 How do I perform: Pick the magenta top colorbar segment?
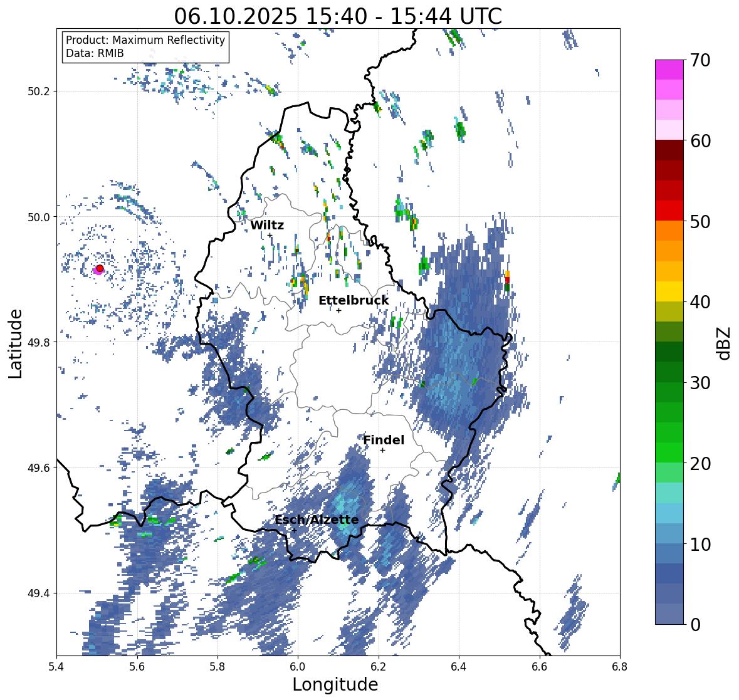(669, 70)
